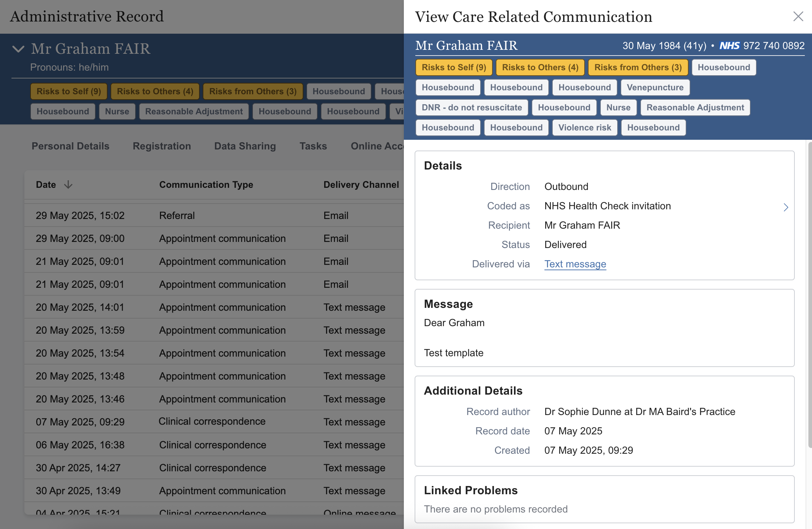Select the Risks to Others (4) panel tag

coord(540,67)
